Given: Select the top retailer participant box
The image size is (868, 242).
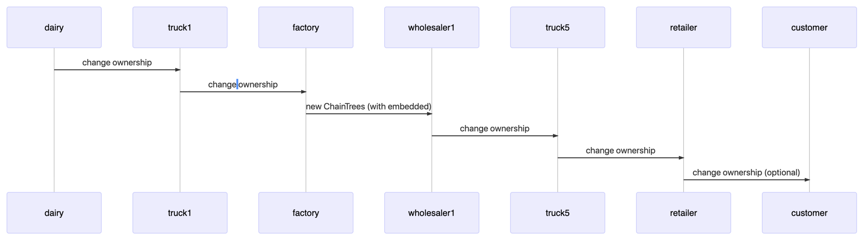Looking at the screenshot, I should [x=683, y=27].
